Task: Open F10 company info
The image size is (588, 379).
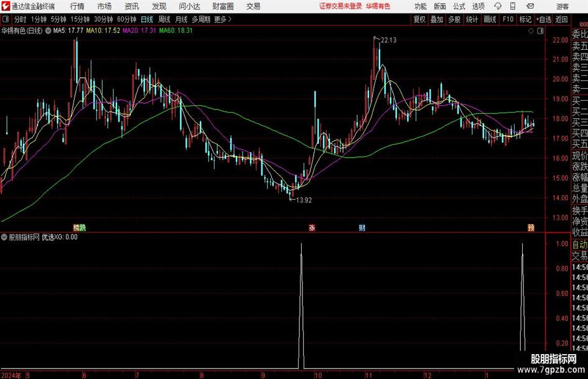Action: tap(508, 19)
